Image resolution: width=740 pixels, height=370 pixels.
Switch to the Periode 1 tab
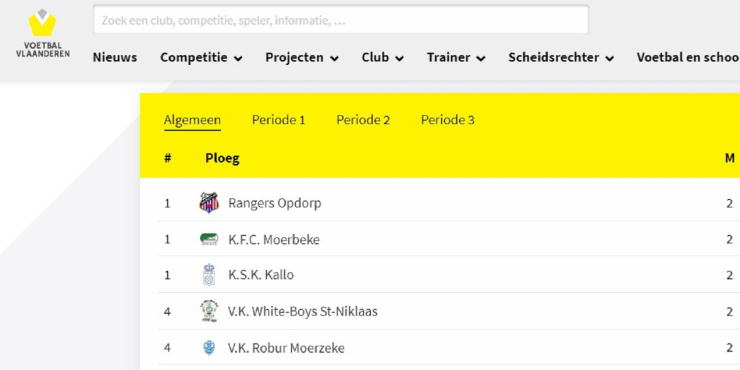[x=278, y=120]
